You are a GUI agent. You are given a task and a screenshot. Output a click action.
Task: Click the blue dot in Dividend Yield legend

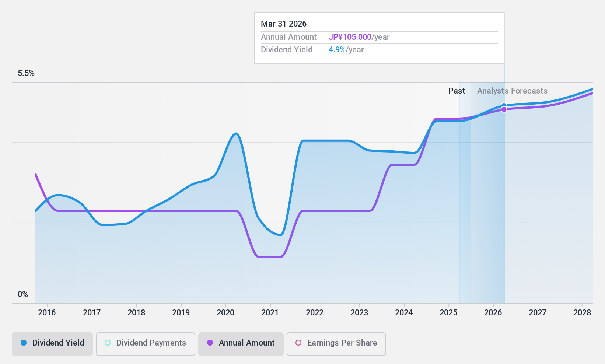(x=24, y=343)
